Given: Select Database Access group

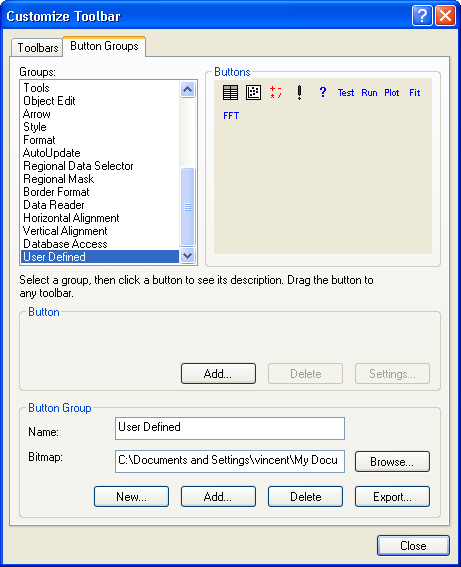Looking at the screenshot, I should (100, 244).
